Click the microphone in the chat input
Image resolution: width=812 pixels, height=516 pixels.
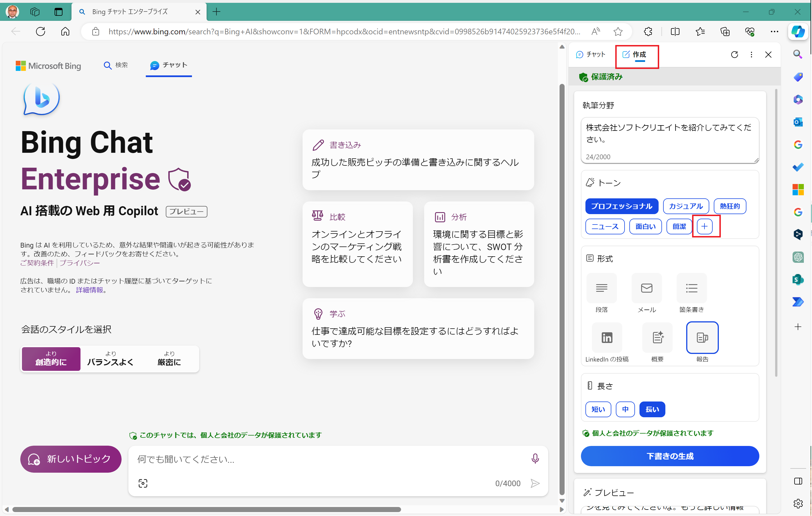point(535,458)
